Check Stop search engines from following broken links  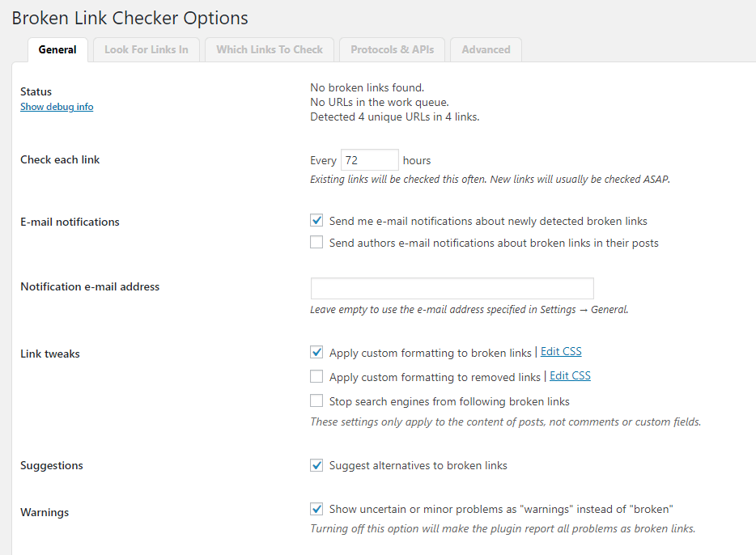click(x=316, y=400)
